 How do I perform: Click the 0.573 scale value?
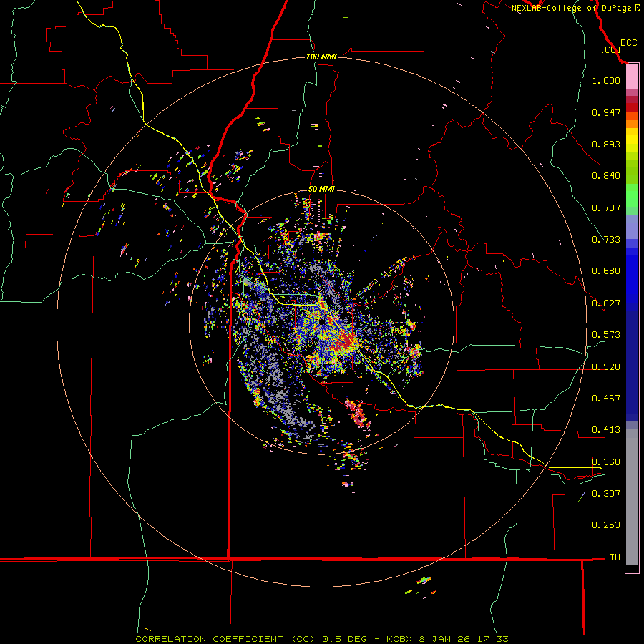[x=606, y=335]
